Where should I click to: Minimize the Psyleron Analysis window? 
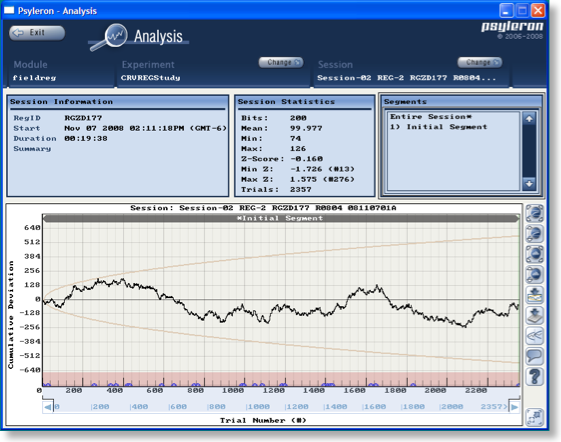[506, 10]
